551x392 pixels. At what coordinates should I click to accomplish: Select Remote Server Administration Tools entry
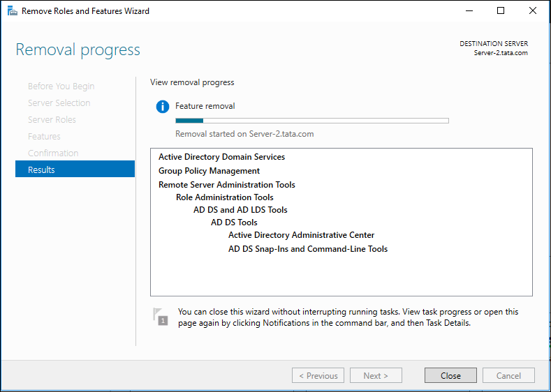coord(227,185)
